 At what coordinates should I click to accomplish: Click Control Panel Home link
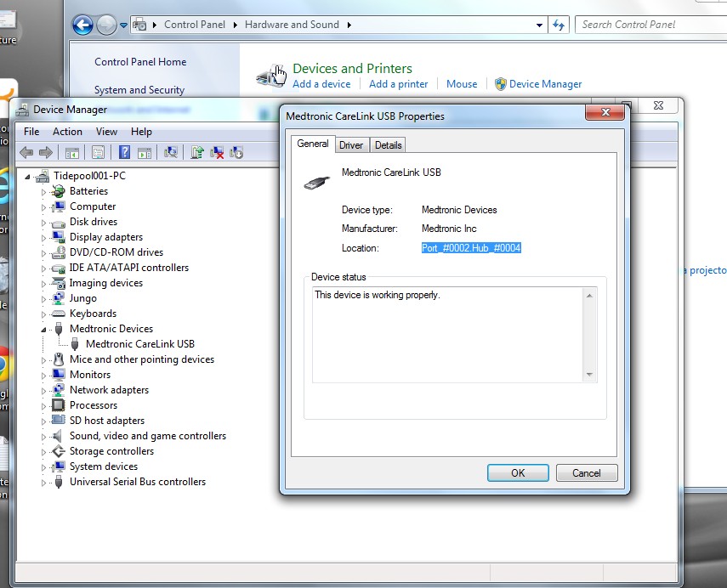point(140,62)
